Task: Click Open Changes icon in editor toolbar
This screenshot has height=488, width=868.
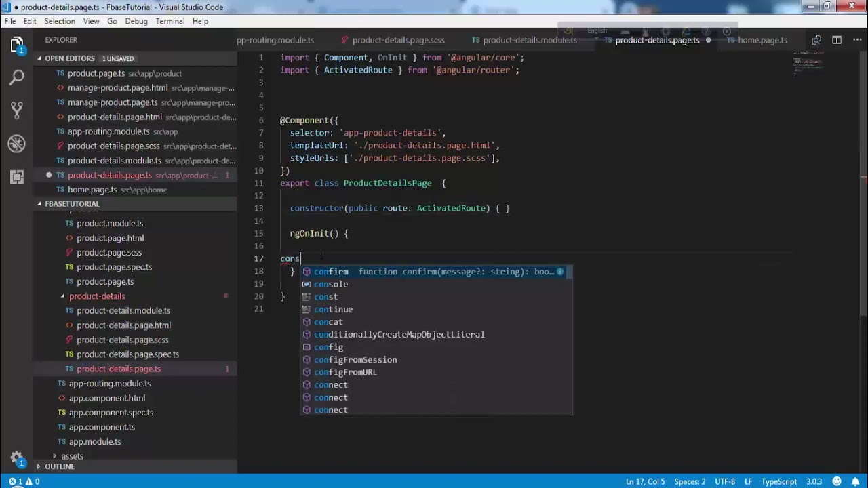Action: [816, 40]
